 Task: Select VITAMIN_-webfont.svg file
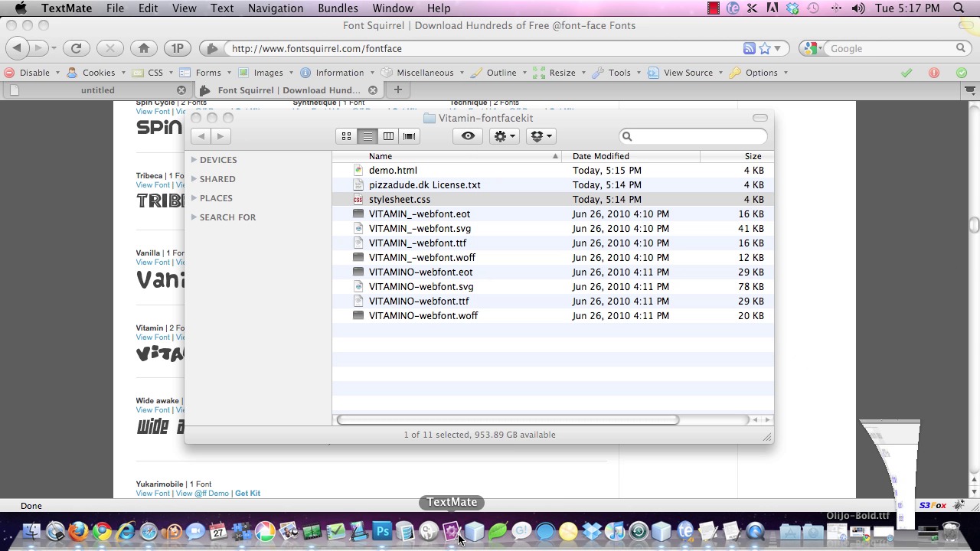[553, 228]
